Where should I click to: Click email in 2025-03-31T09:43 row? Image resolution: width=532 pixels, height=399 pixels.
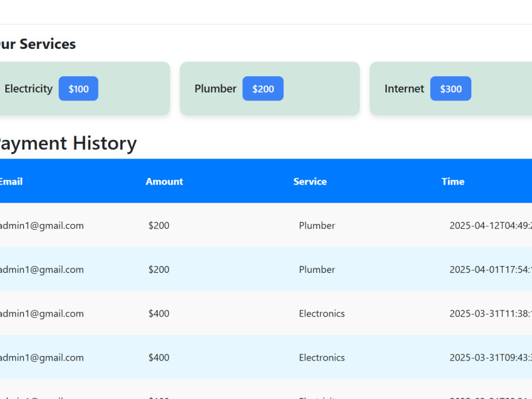click(x=41, y=358)
